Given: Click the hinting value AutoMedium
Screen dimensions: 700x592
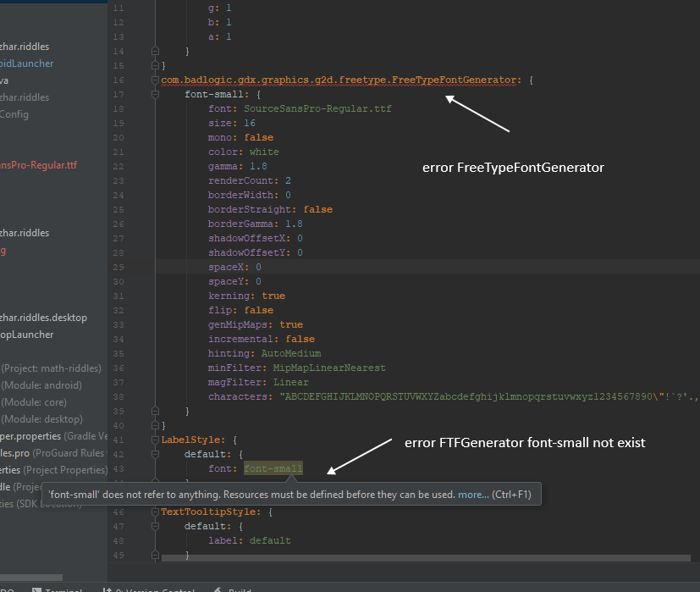Looking at the screenshot, I should 291,353.
